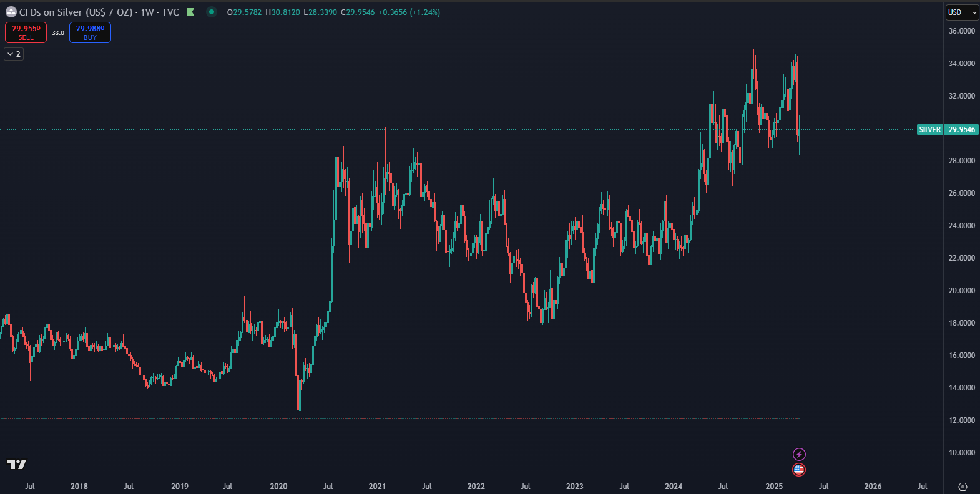Click the green market status dot

click(212, 12)
